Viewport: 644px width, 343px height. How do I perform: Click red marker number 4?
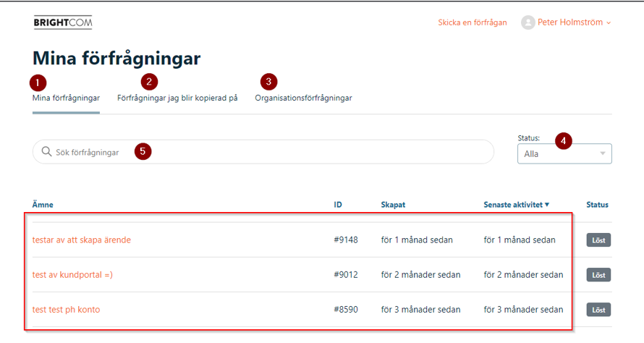tap(564, 140)
